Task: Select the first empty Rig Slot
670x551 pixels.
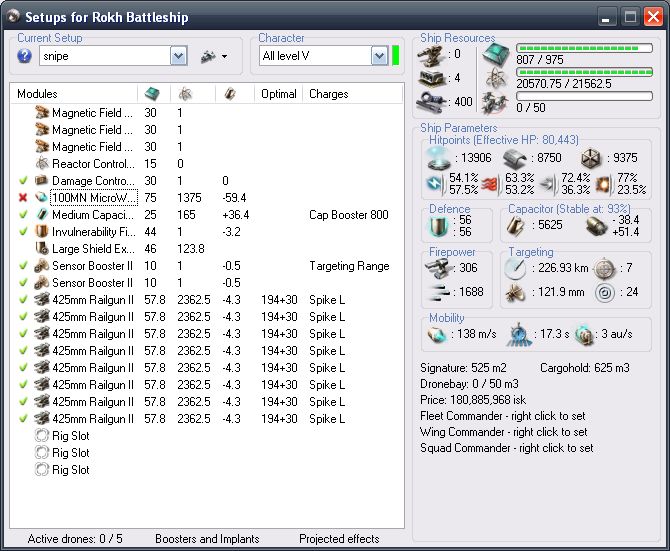Action: pos(70,436)
